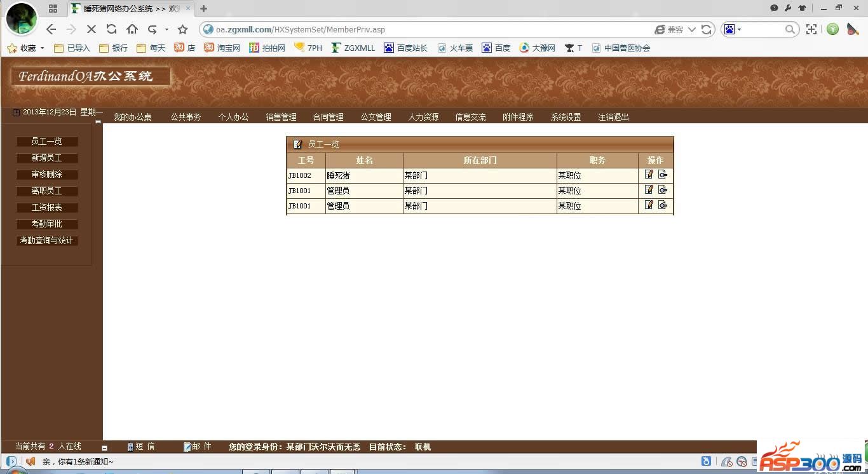Viewport: 868px width, 474px height.
Task: Click the back arrow in browser toolbar
Action: click(51, 29)
